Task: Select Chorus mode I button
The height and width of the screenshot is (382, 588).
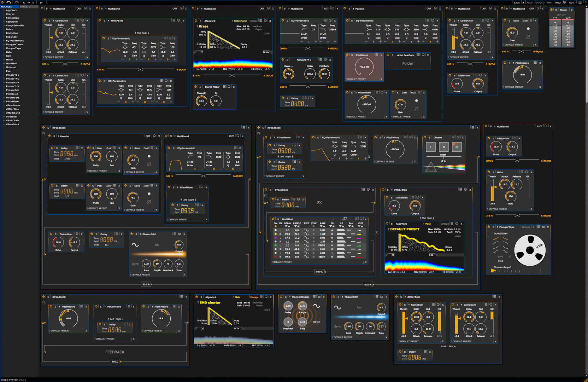Action: 430,147
